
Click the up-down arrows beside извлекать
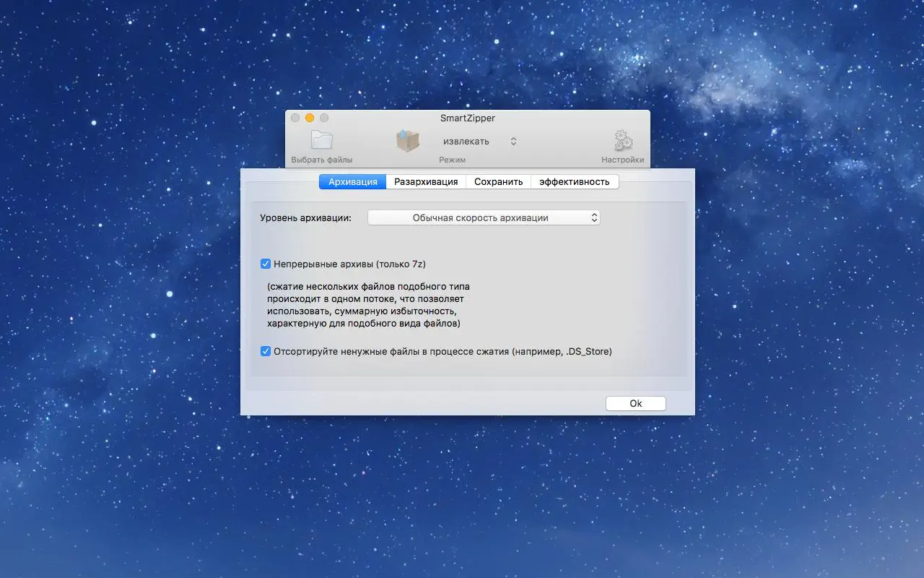click(x=513, y=142)
